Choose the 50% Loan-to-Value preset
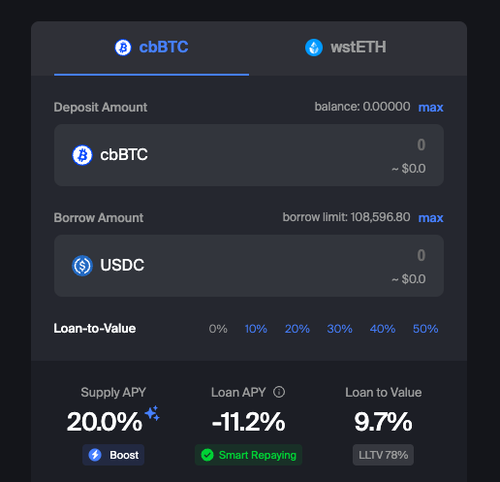 pyautogui.click(x=425, y=329)
